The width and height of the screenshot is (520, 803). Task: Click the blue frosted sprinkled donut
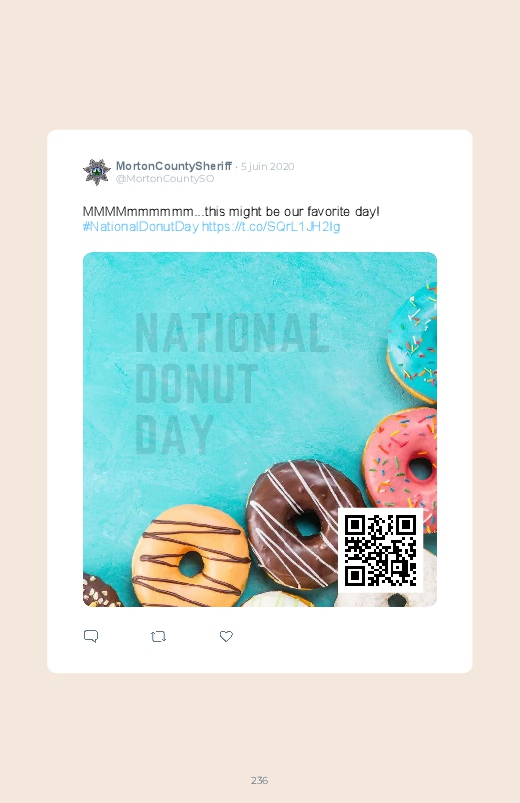pos(413,342)
